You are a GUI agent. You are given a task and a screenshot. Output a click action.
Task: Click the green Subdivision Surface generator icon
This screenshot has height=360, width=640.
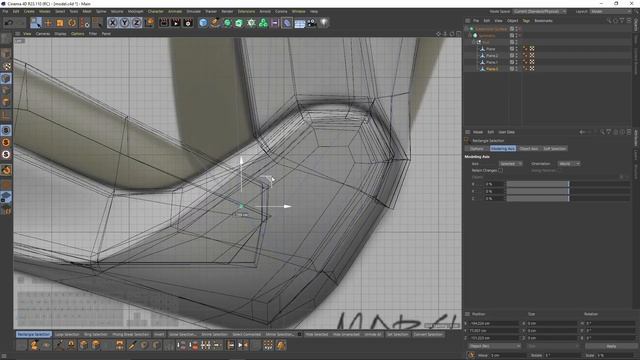point(227,23)
